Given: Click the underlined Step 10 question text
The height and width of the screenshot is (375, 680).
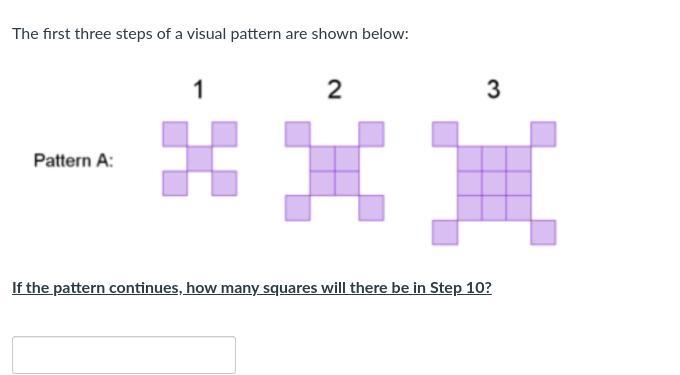Looking at the screenshot, I should coord(252,288).
